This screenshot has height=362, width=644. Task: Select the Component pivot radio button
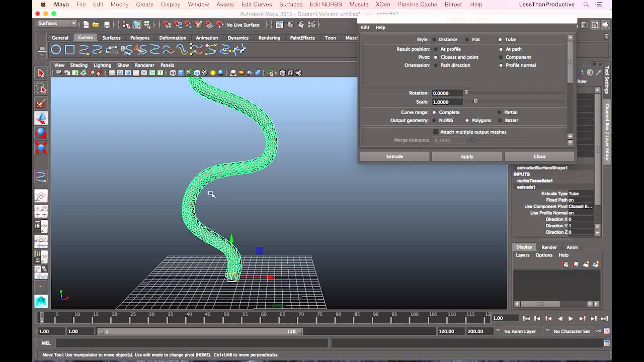tap(501, 57)
